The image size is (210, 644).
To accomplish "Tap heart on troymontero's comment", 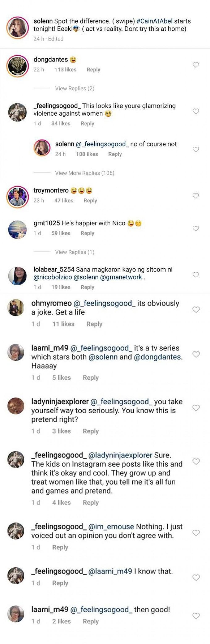I will [x=196, y=196].
